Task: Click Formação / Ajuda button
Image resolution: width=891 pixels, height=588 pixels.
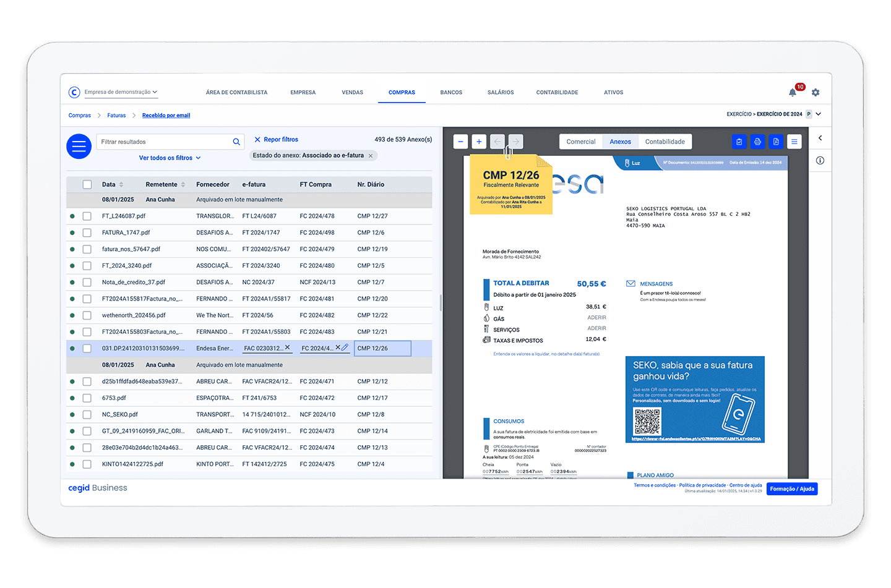Action: 792,488
